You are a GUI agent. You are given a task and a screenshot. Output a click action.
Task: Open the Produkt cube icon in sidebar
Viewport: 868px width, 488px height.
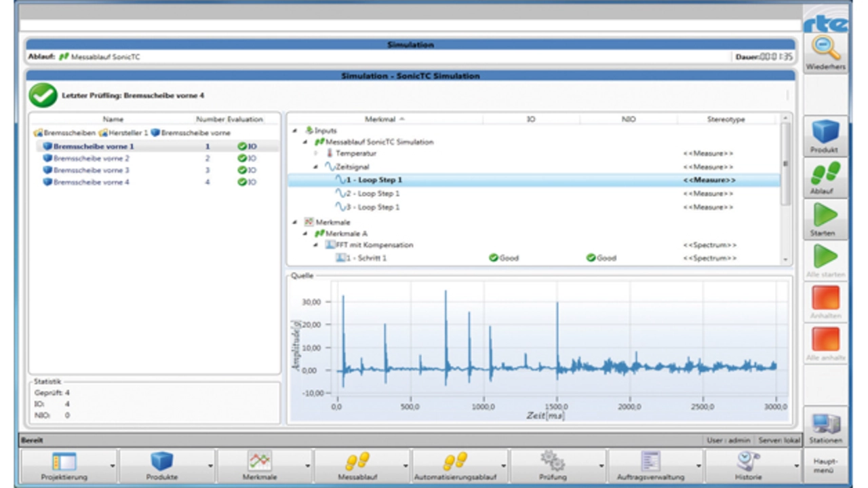(x=825, y=132)
